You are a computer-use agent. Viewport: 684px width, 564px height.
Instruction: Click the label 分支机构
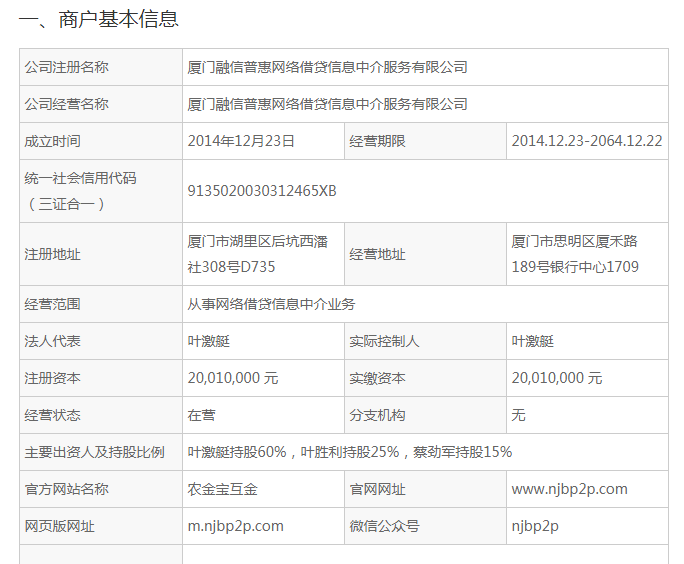click(377, 415)
